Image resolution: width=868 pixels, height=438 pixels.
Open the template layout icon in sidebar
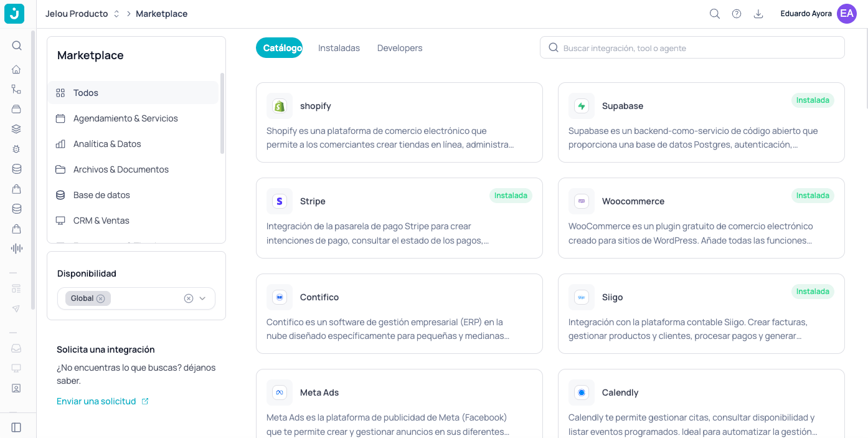17,288
